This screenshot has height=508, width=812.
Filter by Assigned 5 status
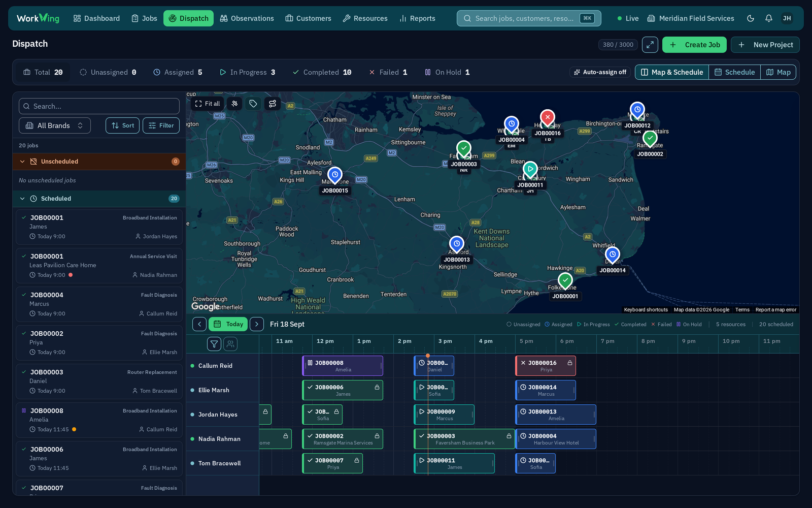tap(178, 72)
